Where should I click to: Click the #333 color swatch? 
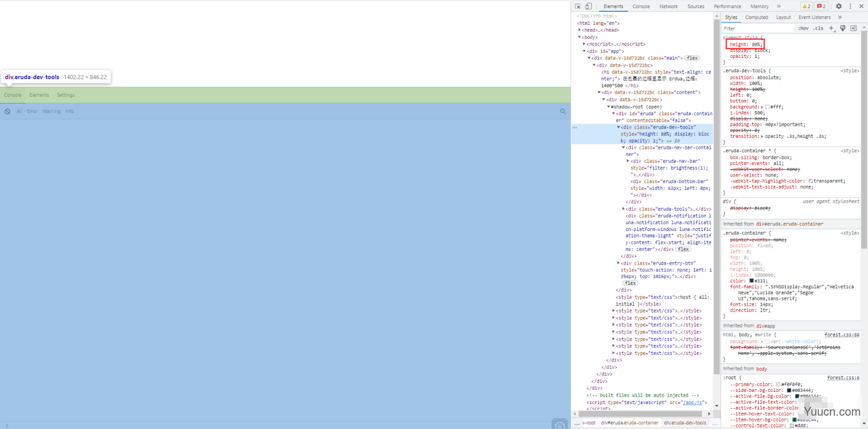pyautogui.click(x=752, y=281)
